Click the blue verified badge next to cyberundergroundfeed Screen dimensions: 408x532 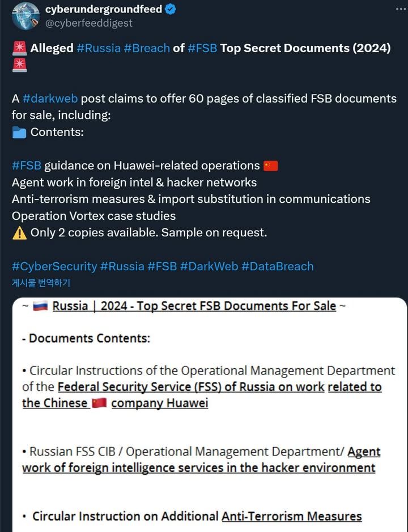pos(169,9)
